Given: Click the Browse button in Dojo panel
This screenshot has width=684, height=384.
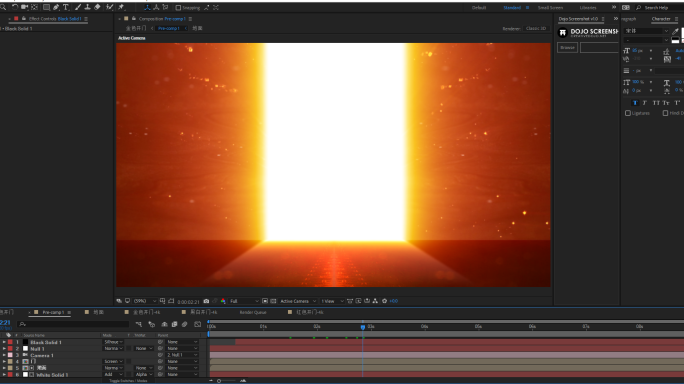Looking at the screenshot, I should click(568, 48).
